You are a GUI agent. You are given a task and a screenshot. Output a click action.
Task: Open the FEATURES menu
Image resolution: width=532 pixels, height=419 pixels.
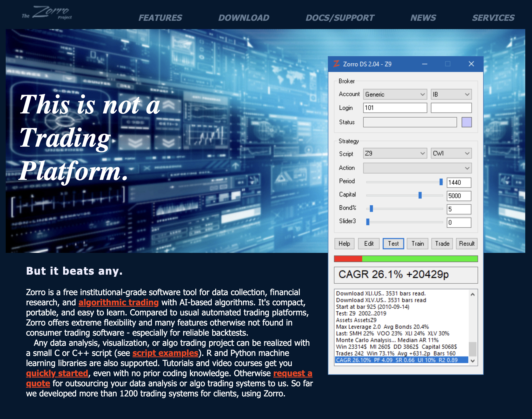(x=160, y=18)
